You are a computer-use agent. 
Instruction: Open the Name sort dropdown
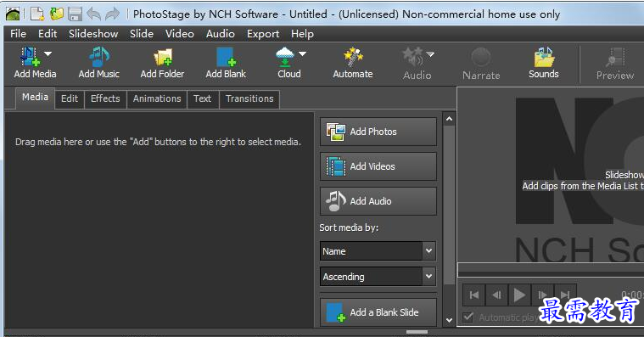[378, 251]
